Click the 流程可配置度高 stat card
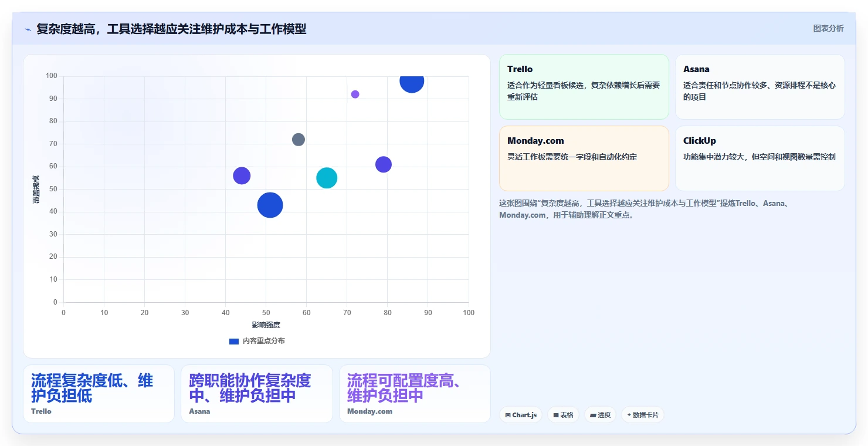The width and height of the screenshot is (868, 446). tap(415, 394)
